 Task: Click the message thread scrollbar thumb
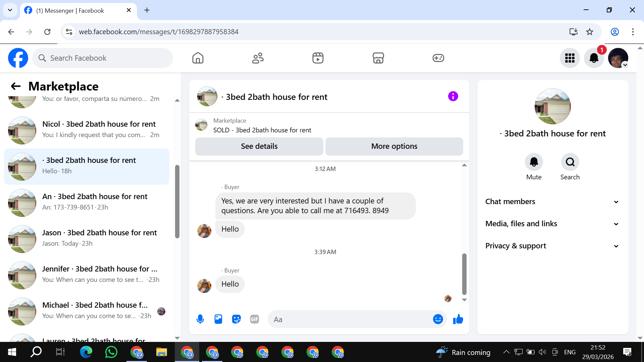coord(464,274)
